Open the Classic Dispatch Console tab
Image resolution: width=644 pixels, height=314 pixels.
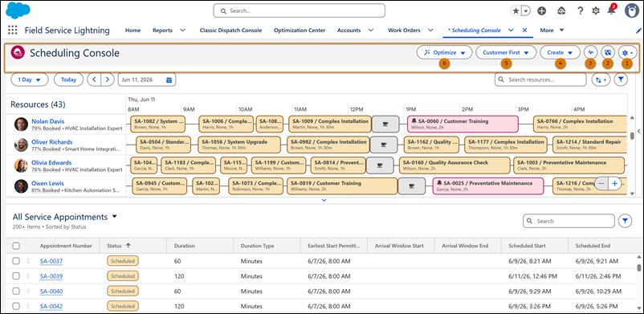coord(230,30)
